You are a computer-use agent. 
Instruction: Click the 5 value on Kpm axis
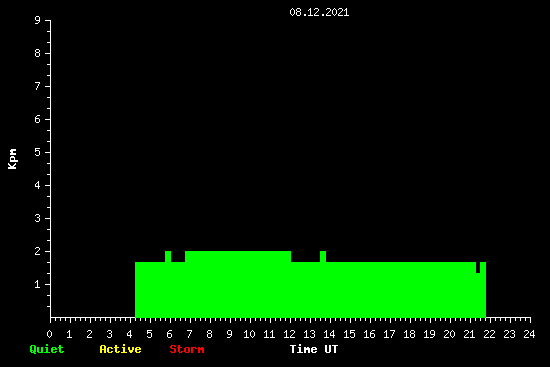38,152
